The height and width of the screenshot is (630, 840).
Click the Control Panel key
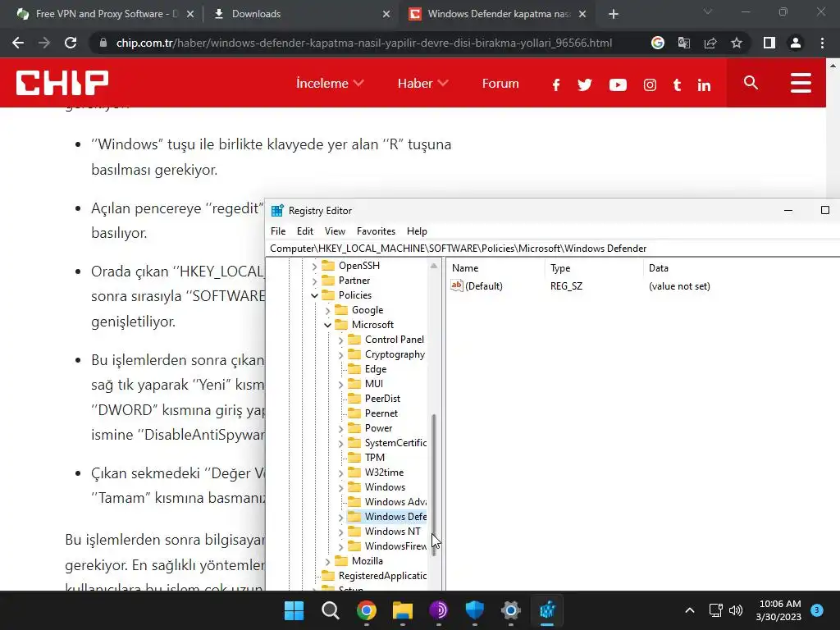[x=394, y=340]
